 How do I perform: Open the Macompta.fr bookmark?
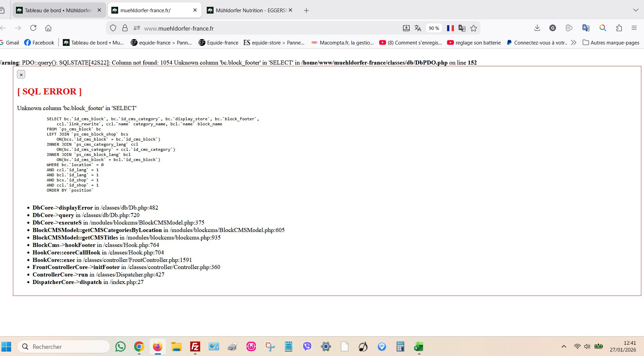click(x=343, y=42)
